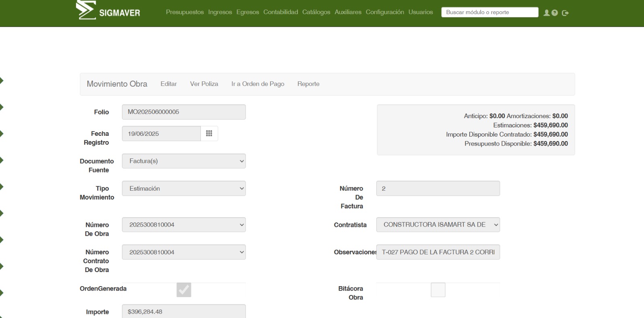The height and width of the screenshot is (318, 644).
Task: Check the Bitácora Obra checkbox
Action: coord(438,290)
